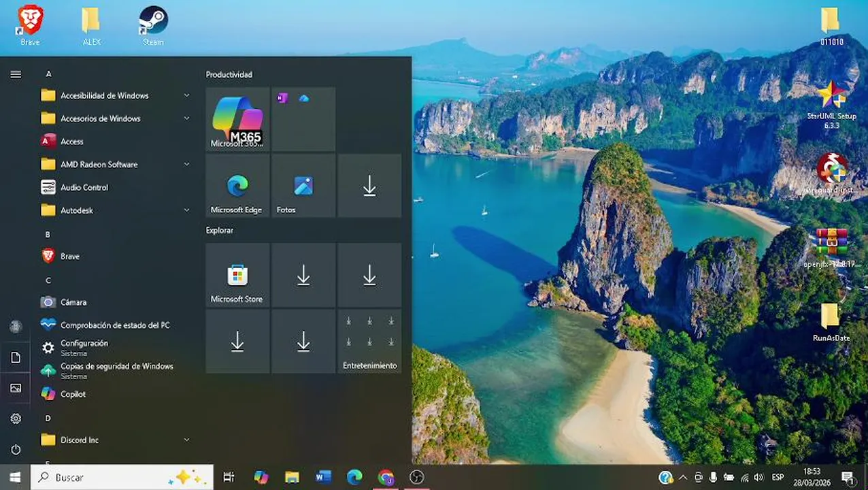The width and height of the screenshot is (868, 490).
Task: Open the openjfx archive on desktop
Action: click(831, 246)
